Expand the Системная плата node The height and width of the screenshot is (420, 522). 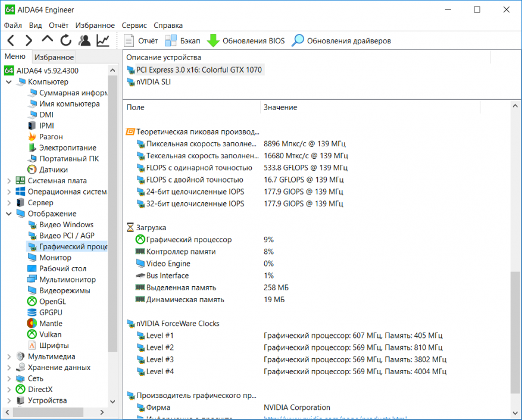point(9,181)
